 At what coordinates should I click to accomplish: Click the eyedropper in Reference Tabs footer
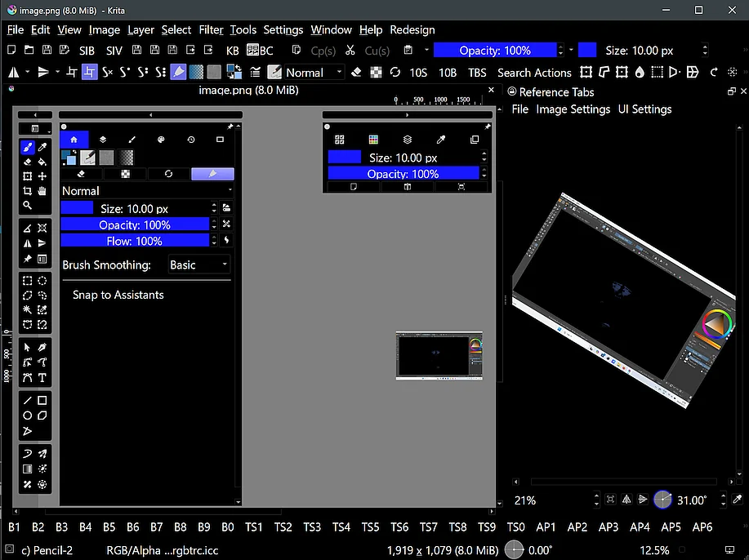(x=737, y=500)
